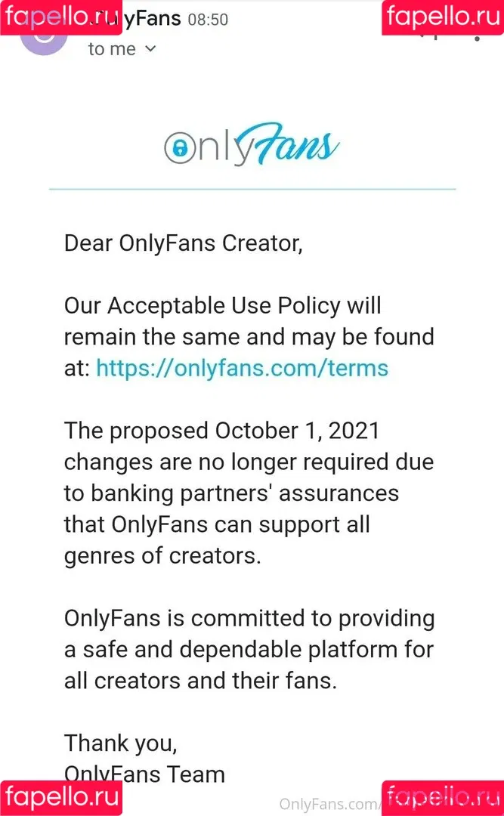
Task: Open the https://onlyfans.com/terms link
Action: [x=242, y=369]
